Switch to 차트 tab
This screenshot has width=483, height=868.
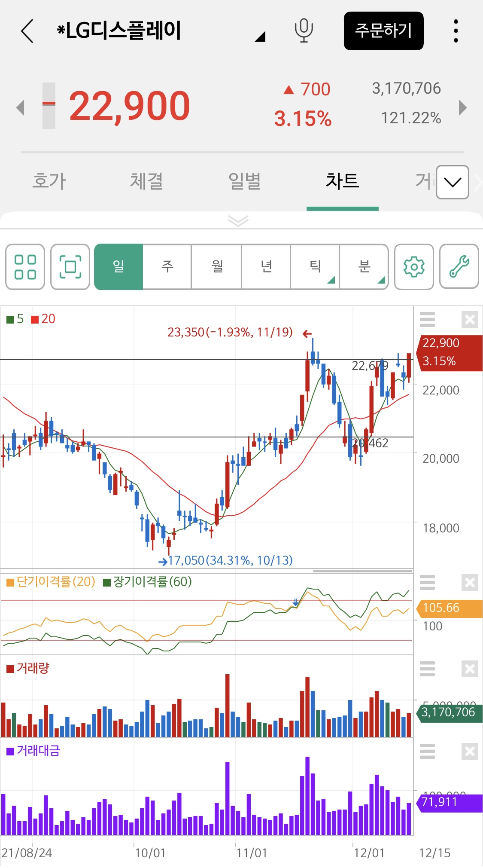[x=342, y=181]
